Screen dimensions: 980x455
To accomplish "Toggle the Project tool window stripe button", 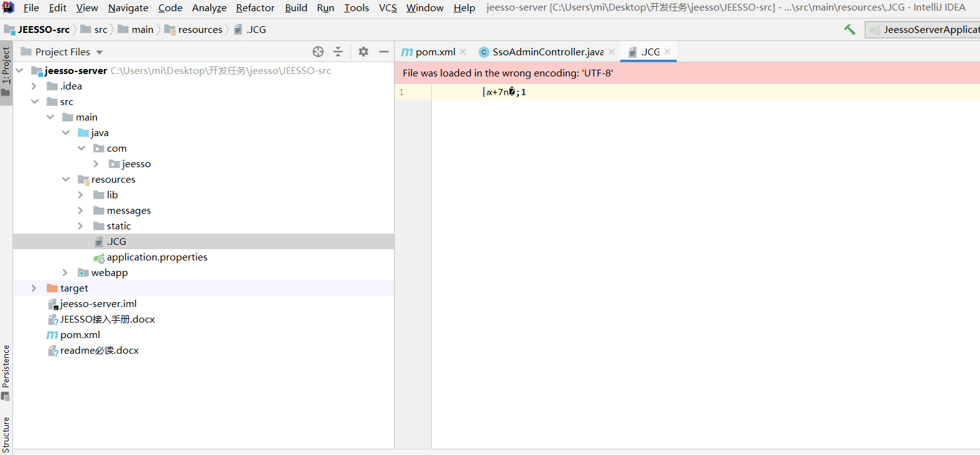I will (x=6, y=72).
